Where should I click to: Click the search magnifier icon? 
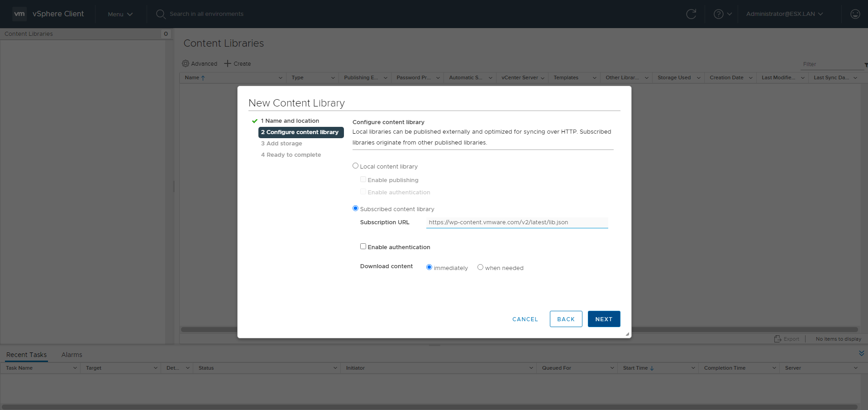(x=160, y=14)
